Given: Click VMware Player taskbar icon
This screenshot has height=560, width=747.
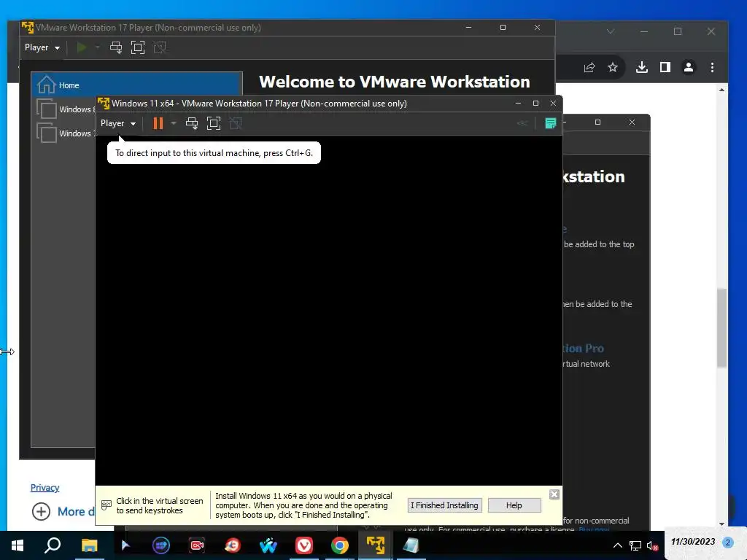Looking at the screenshot, I should coord(376,545).
